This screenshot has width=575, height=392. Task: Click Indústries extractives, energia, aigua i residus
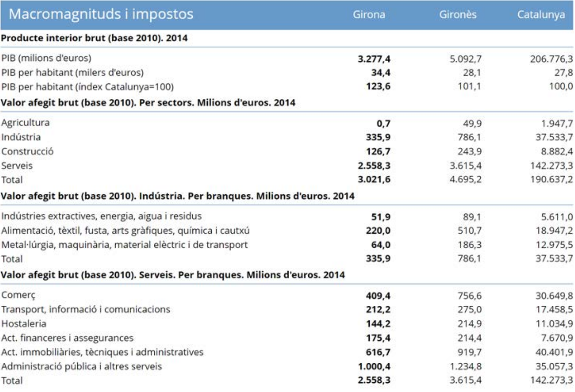coord(101,216)
